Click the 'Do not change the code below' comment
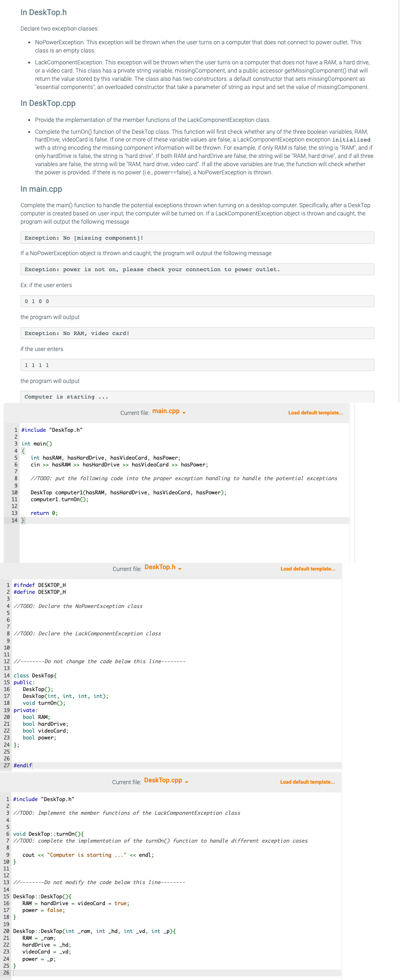 tap(99, 661)
